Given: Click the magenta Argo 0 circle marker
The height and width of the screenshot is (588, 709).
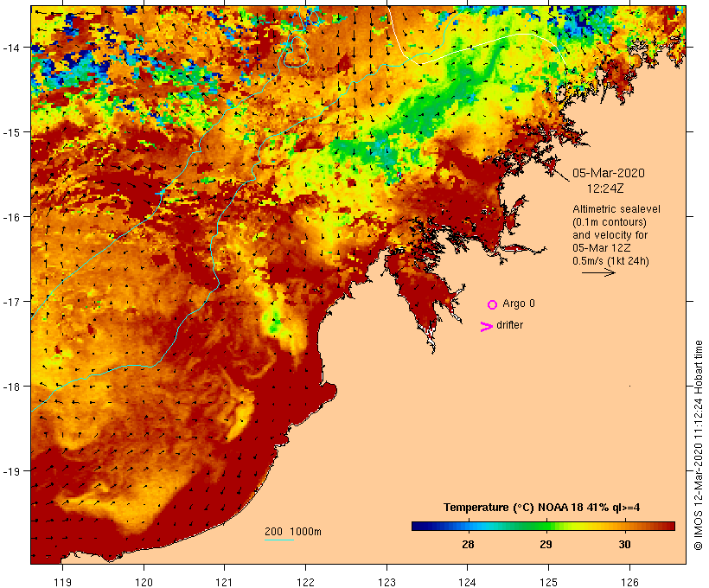Looking at the screenshot, I should 493,304.
